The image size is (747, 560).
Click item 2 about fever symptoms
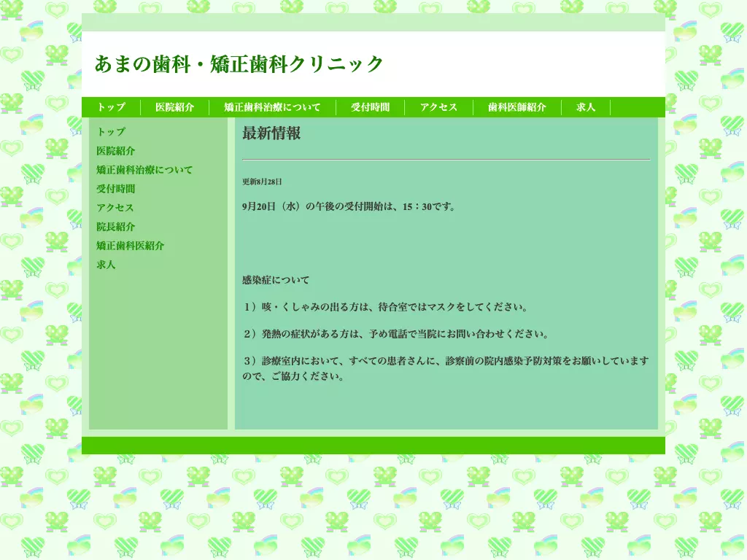[x=396, y=334]
